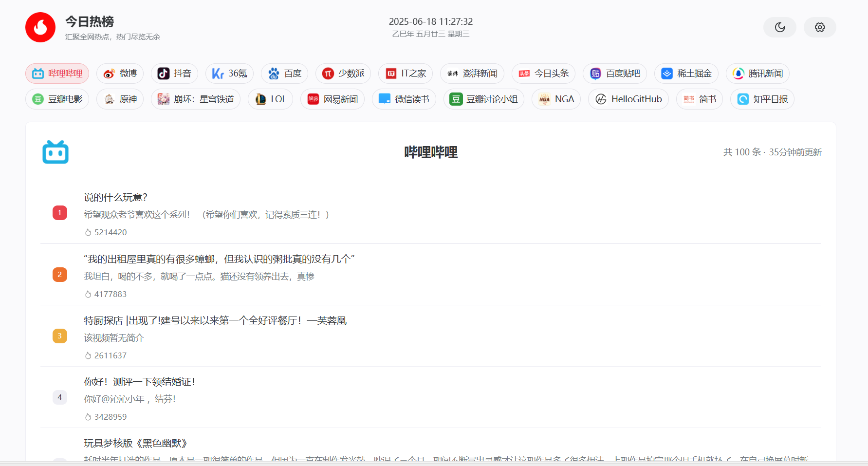Select the 豆瓣讨论小组 tab

484,99
